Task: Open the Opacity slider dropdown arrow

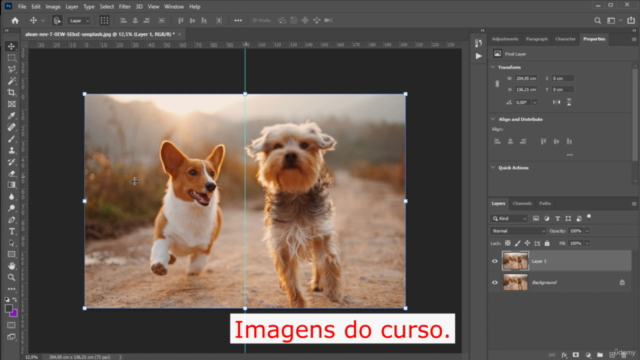Action: [587, 231]
